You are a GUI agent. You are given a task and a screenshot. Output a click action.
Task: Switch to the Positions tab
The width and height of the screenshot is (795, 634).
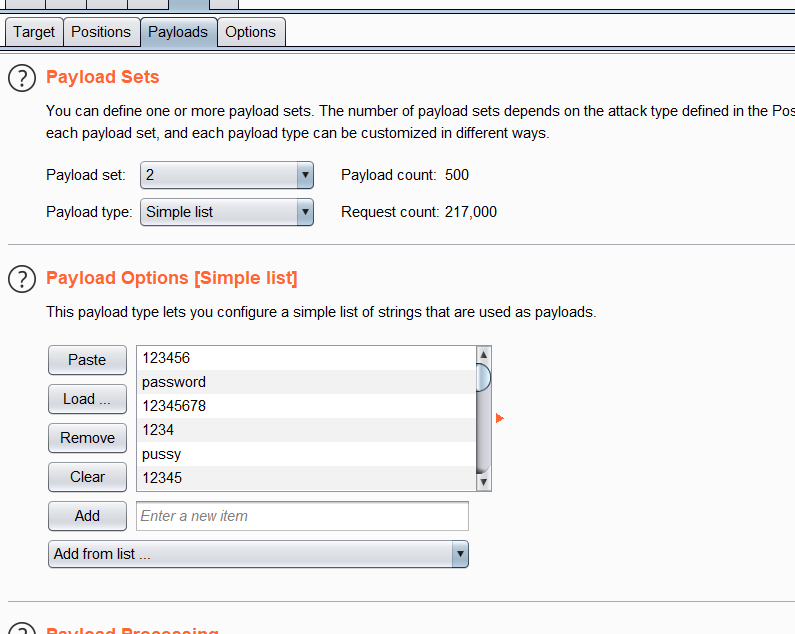[x=101, y=32]
